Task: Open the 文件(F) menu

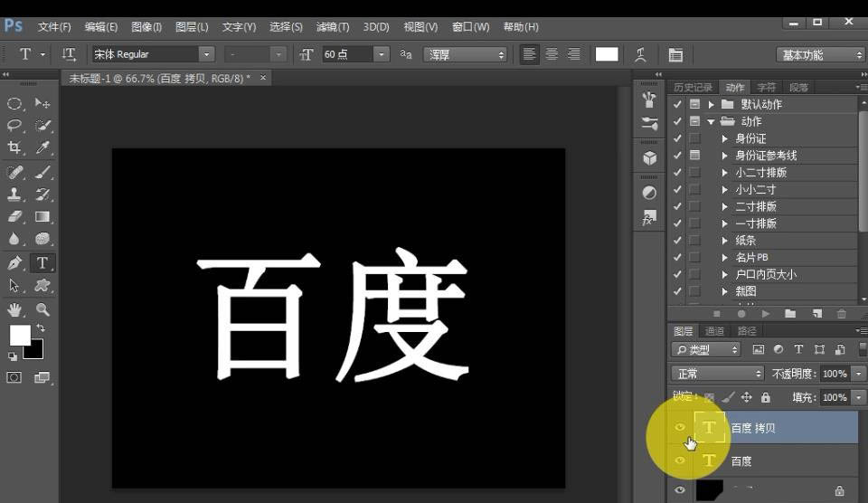Action: (54, 26)
